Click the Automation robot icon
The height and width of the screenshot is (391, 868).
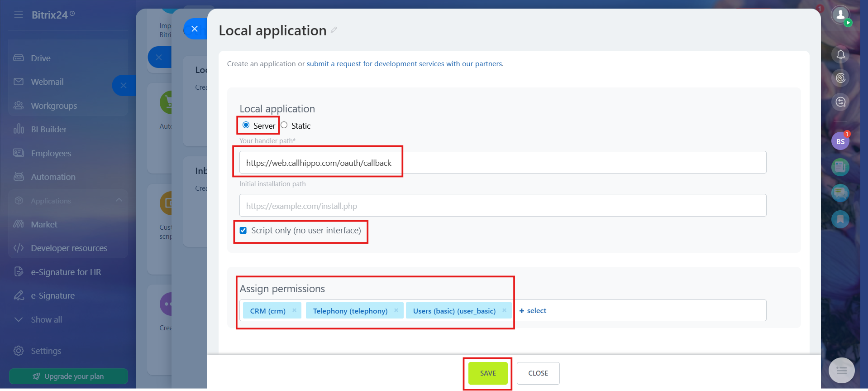point(19,177)
